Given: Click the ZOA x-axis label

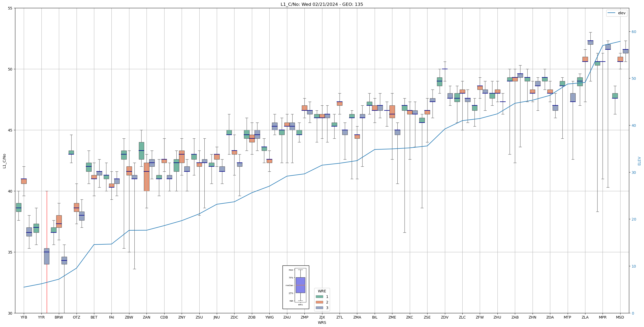Looking at the screenshot, I should pos(550,317).
